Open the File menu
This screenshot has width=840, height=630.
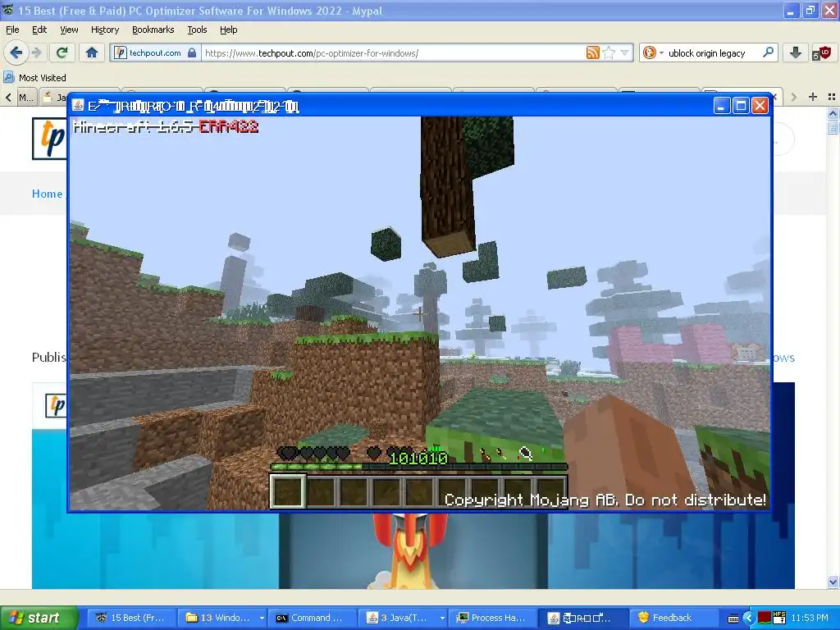tap(12, 30)
